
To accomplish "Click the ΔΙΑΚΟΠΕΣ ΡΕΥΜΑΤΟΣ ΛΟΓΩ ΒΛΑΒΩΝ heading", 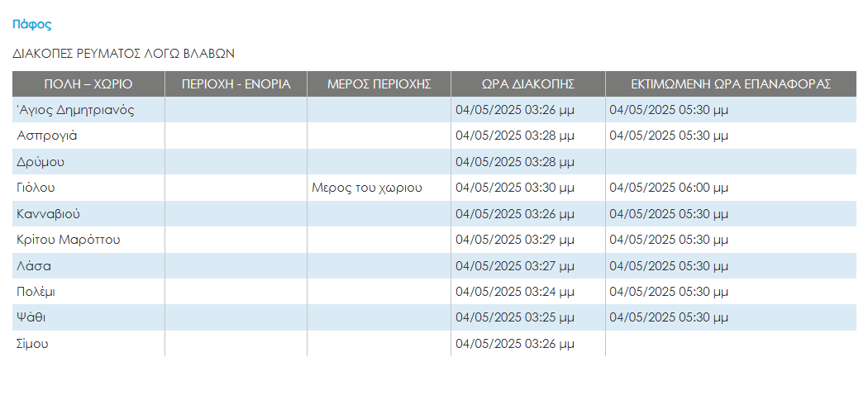I will coord(124,54).
